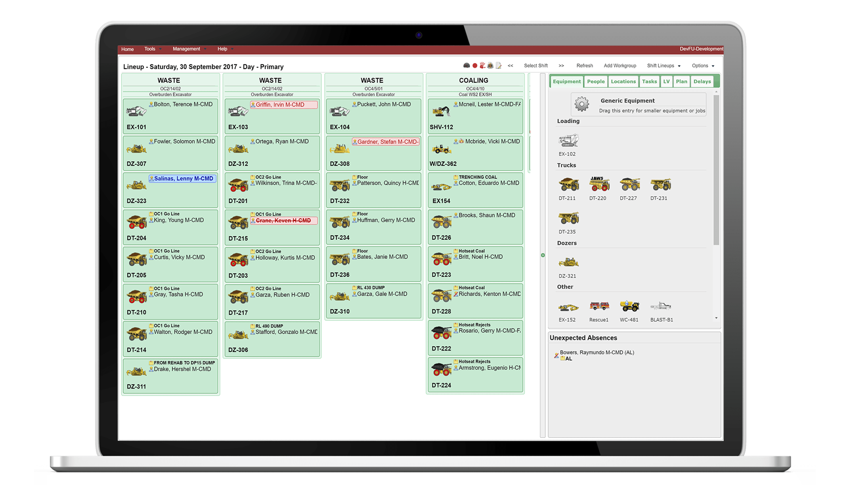Viewport: 868px width, 494px height.
Task: Select the DT-220 JAWS truck icon
Action: coord(598,184)
